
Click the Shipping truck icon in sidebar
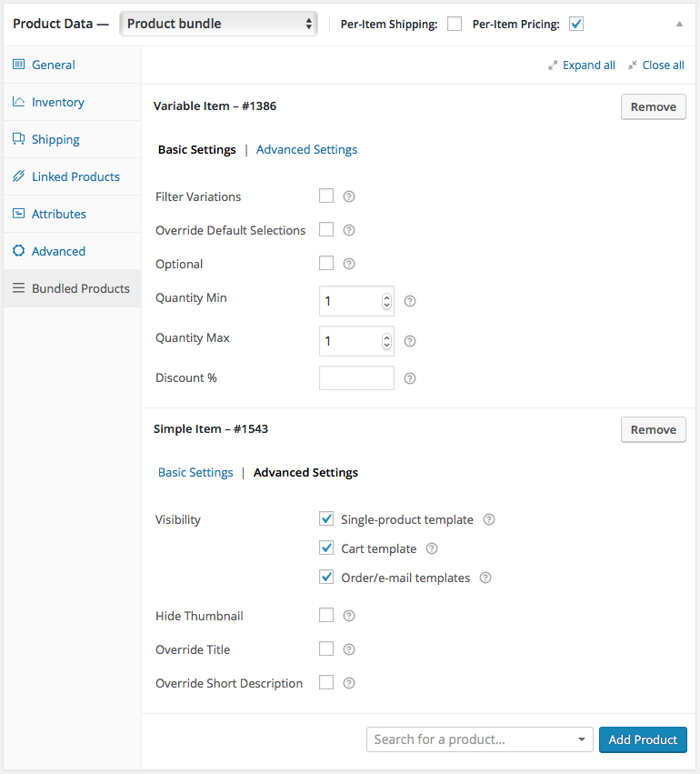point(19,139)
